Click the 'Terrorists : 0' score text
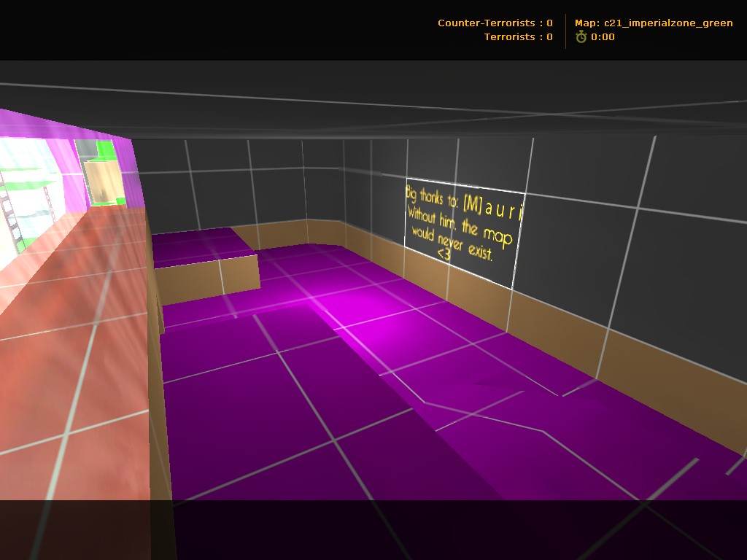Image resolution: width=747 pixels, height=560 pixels. pos(519,36)
